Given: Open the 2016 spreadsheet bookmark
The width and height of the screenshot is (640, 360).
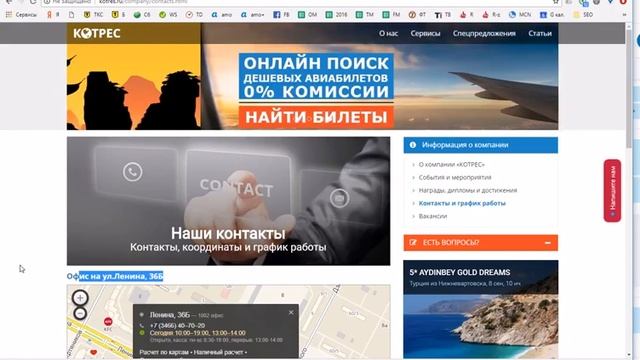Looking at the screenshot, I should tap(336, 15).
